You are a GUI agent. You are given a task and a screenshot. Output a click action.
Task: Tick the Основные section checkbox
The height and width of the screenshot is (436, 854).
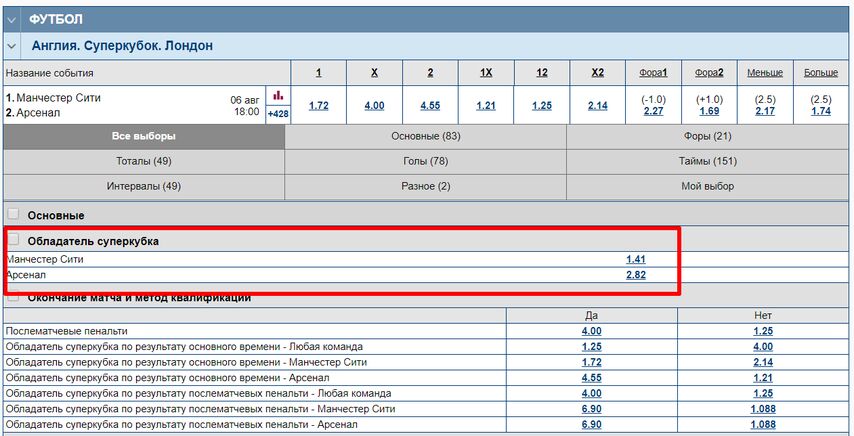click(x=13, y=214)
